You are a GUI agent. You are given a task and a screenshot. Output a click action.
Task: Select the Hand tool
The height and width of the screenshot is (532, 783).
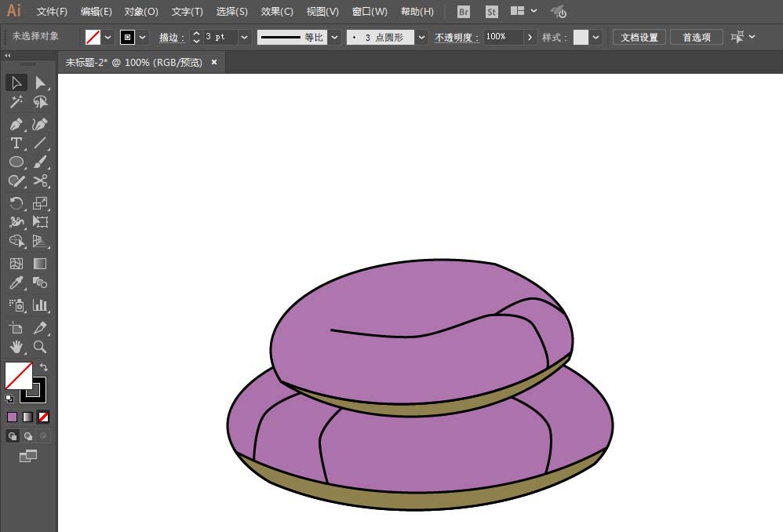pyautogui.click(x=16, y=347)
